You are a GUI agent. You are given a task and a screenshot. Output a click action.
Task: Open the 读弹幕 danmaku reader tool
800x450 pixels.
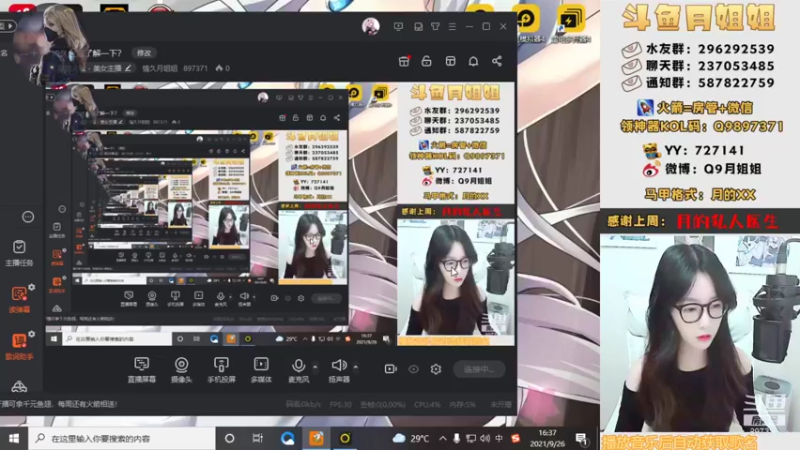click(x=19, y=299)
